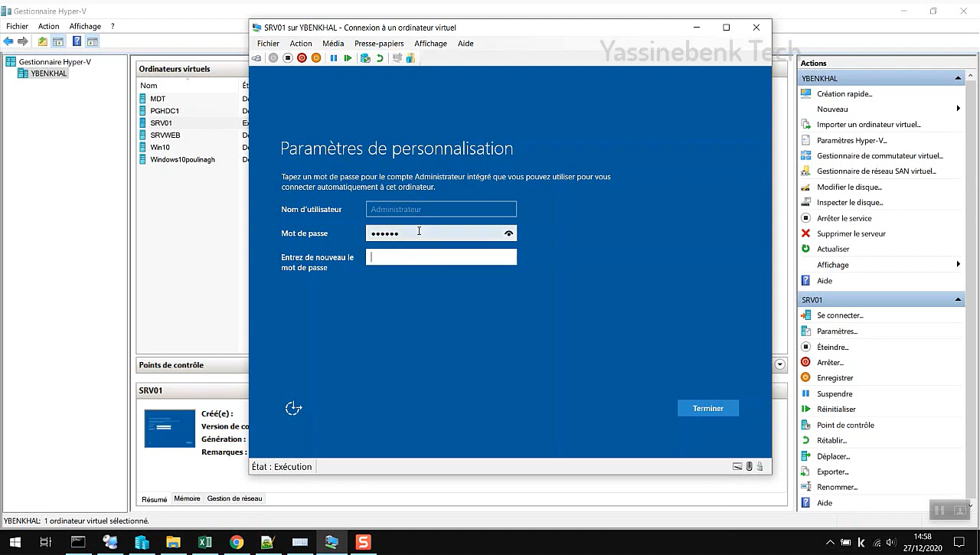Open File Explorer from the taskbar

click(173, 542)
